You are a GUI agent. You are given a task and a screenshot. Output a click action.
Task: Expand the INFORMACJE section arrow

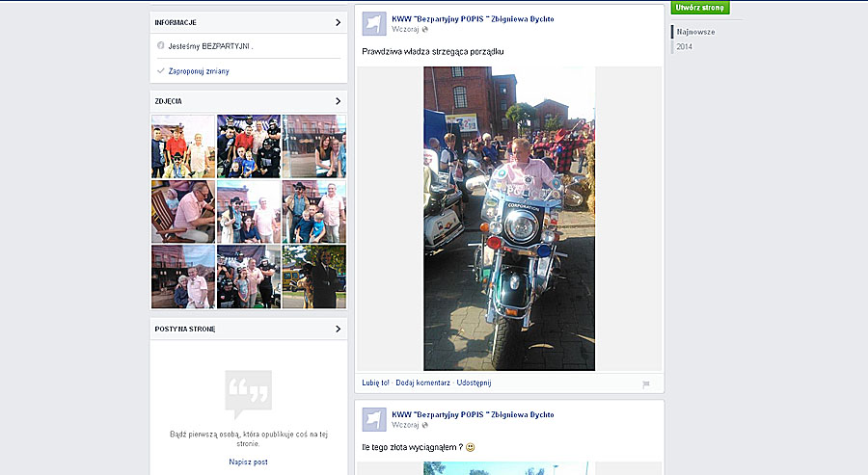(x=338, y=22)
